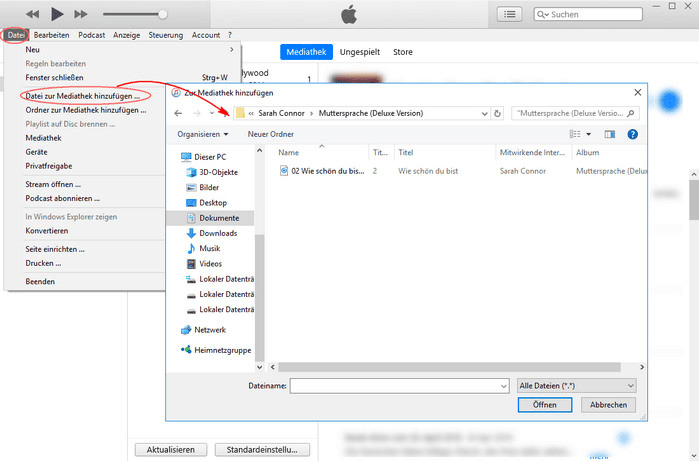Switch to the Ungespielt tab
The width and height of the screenshot is (699, 461).
pos(360,52)
